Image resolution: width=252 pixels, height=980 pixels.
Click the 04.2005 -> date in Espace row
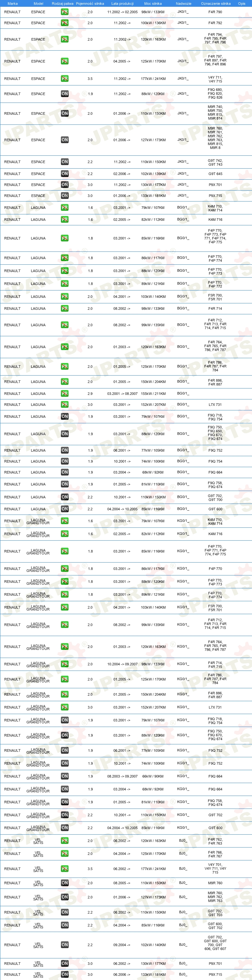(x=122, y=61)
